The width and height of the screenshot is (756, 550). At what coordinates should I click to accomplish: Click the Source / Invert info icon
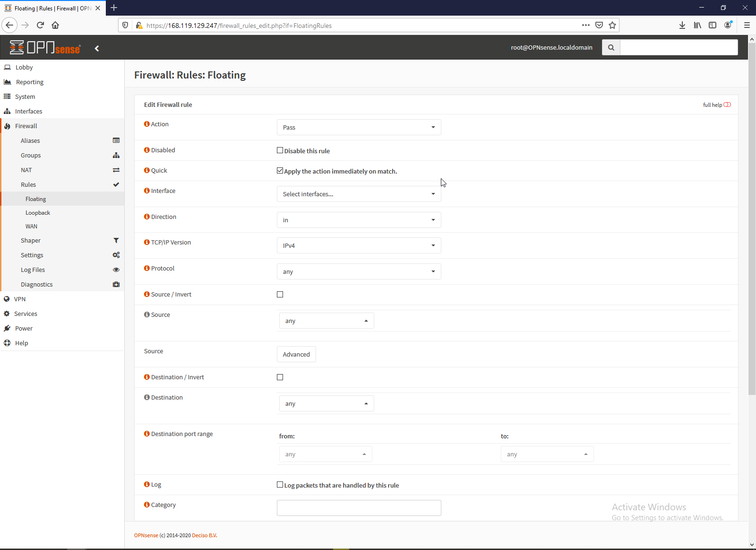(x=147, y=294)
